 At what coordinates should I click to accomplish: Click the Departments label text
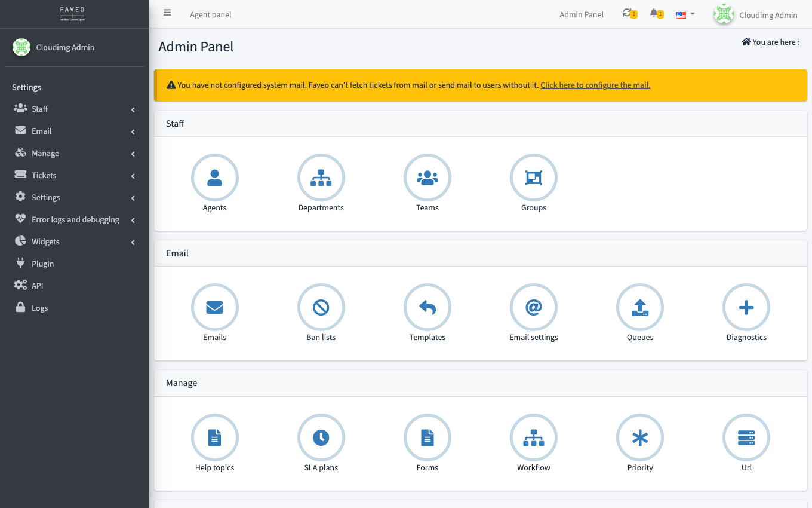pos(321,208)
